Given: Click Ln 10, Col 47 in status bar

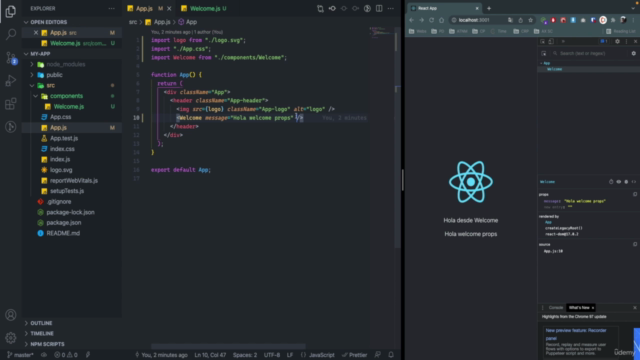Looking at the screenshot, I should tap(210, 355).
